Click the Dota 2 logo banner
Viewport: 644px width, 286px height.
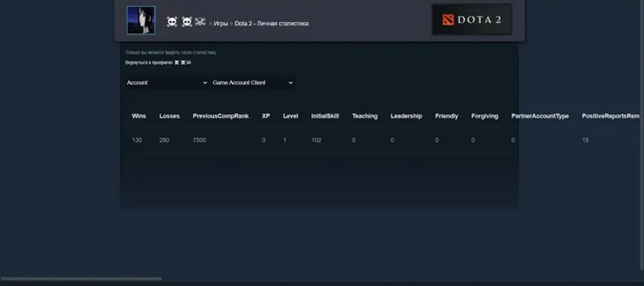tap(472, 20)
